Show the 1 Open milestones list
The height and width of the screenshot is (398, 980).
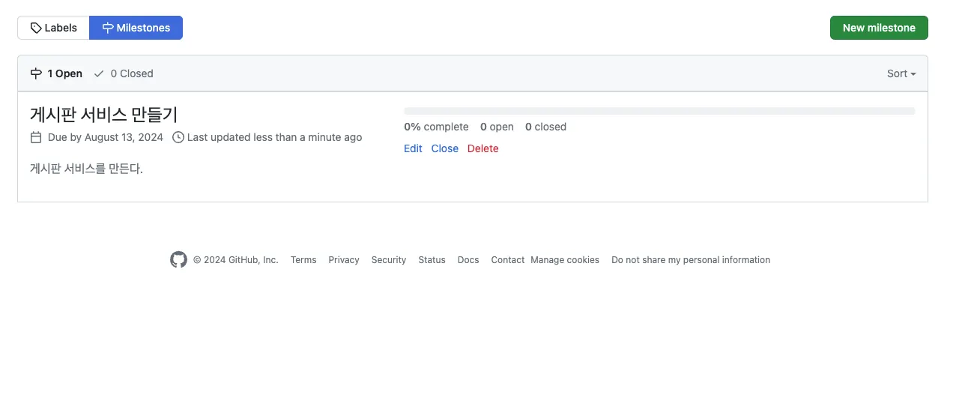point(64,73)
